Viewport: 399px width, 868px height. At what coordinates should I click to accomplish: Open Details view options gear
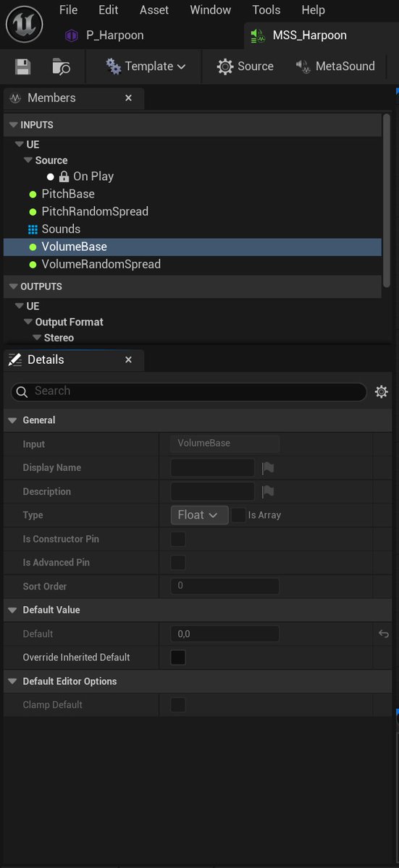(382, 391)
